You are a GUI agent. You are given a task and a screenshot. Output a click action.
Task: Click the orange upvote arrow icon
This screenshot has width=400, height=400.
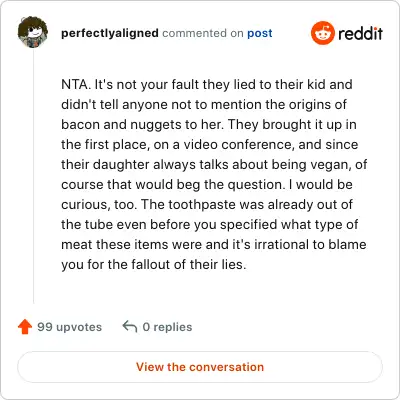click(x=25, y=327)
